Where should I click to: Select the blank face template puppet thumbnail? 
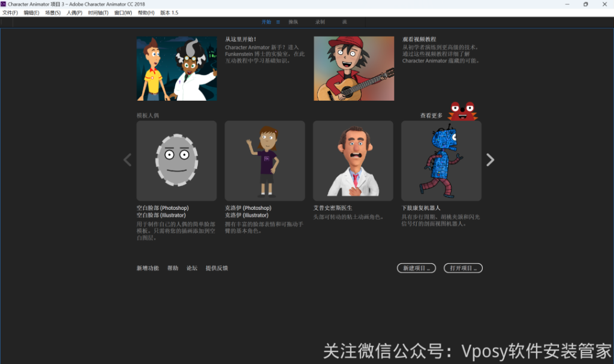(x=177, y=161)
